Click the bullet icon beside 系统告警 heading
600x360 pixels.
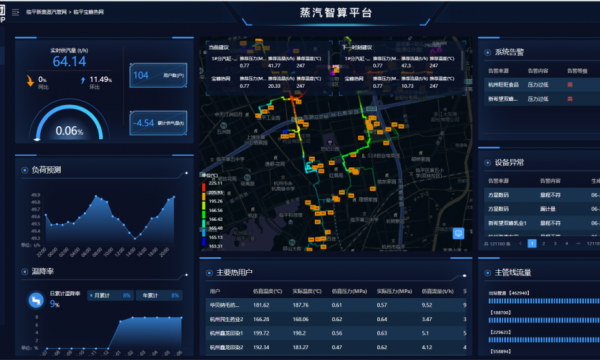point(488,52)
